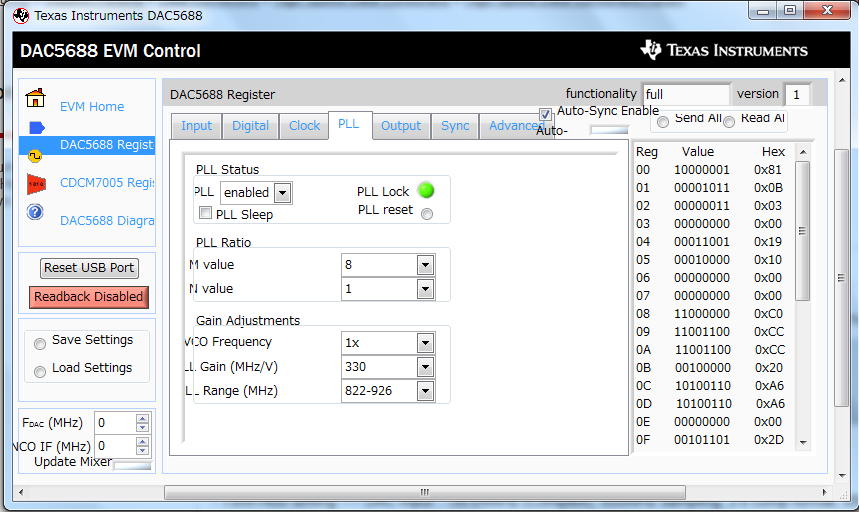Click the Reset USB Port button
This screenshot has height=512, width=859.
(89, 268)
